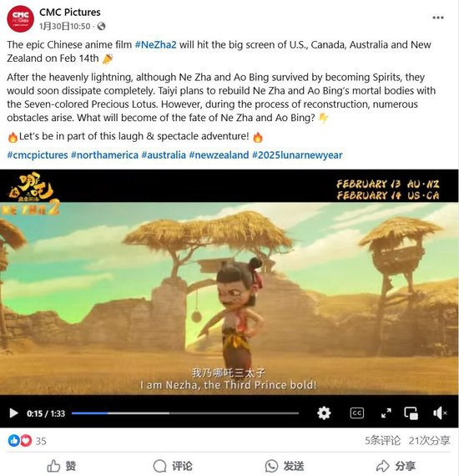Comment on the post via 评论
This screenshot has width=459, height=476.
point(172,466)
